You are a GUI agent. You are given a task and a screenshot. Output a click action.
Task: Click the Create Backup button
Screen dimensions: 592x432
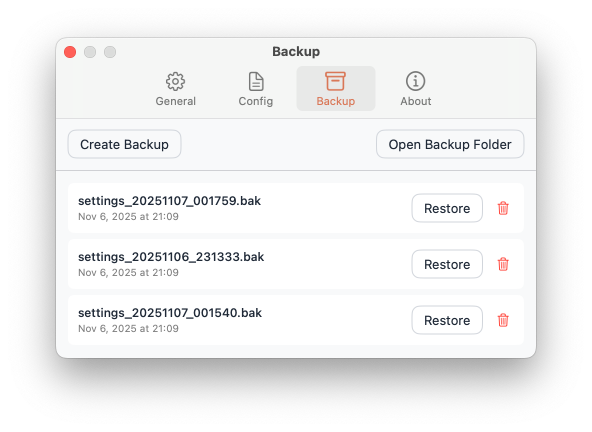(x=124, y=144)
